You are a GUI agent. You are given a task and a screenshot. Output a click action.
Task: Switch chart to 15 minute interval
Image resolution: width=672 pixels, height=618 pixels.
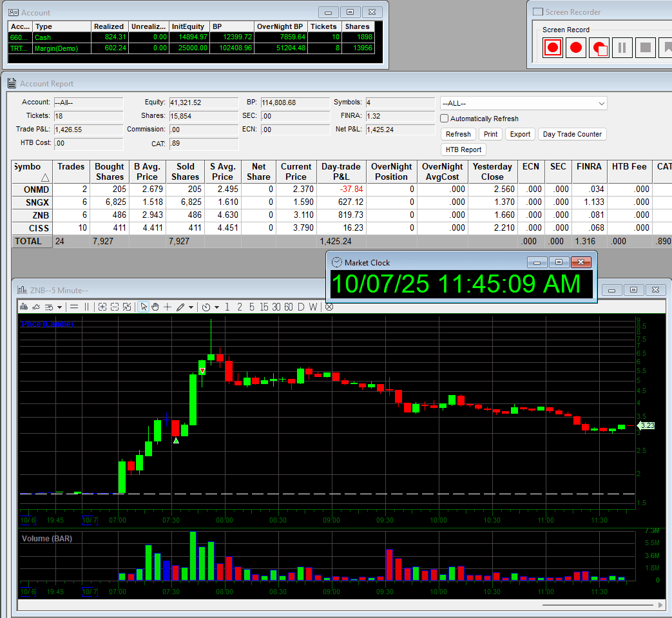[264, 307]
